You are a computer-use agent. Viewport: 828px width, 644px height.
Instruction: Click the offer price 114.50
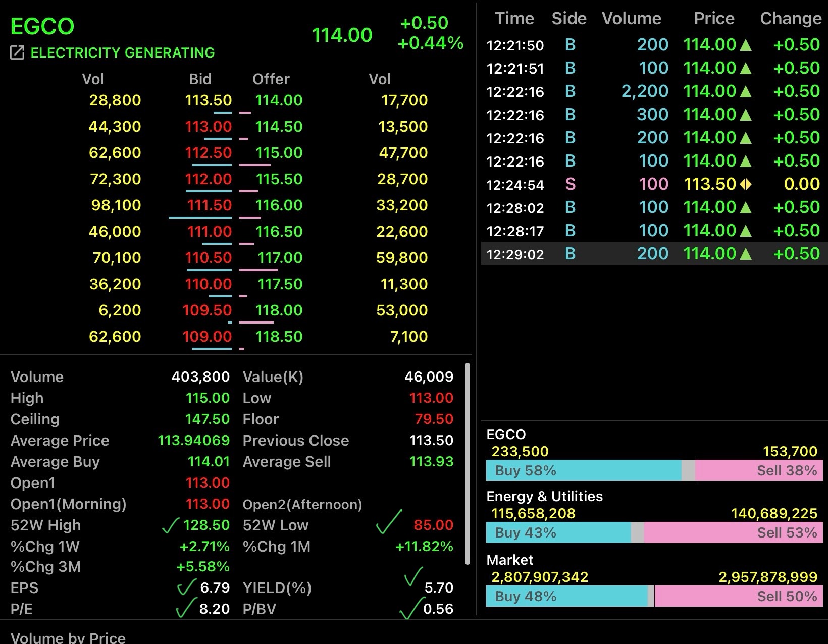point(279,127)
